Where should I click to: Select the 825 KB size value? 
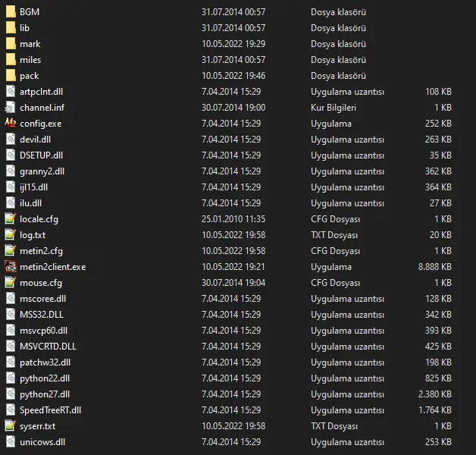[438, 378]
